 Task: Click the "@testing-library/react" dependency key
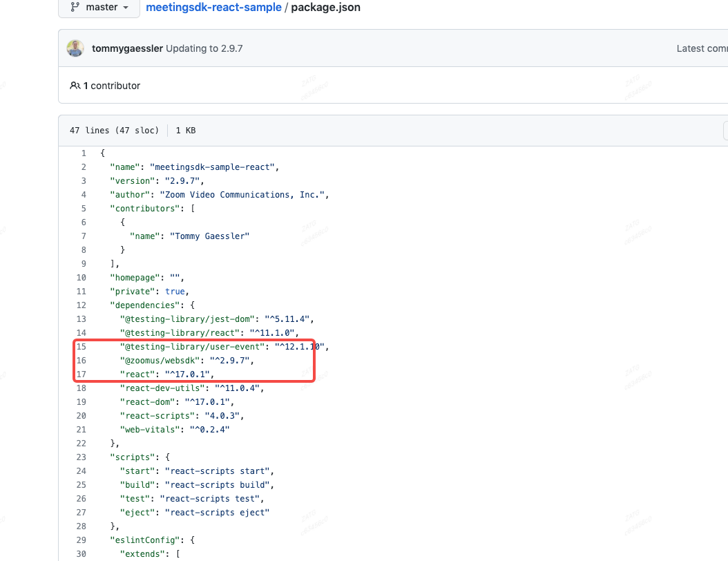coord(180,333)
